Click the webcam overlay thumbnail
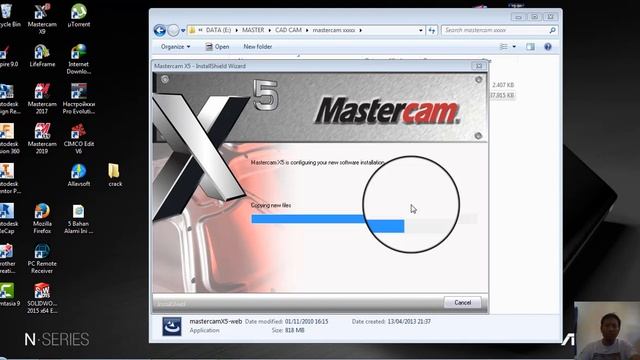Viewport: 640px width, 360px height. (607, 331)
